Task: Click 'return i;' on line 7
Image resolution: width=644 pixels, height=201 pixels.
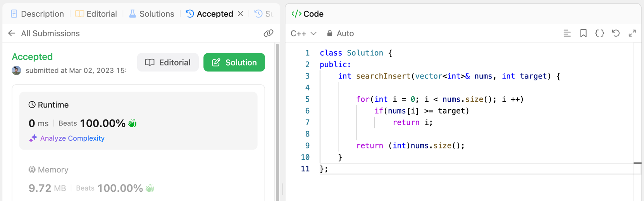Action: (413, 123)
